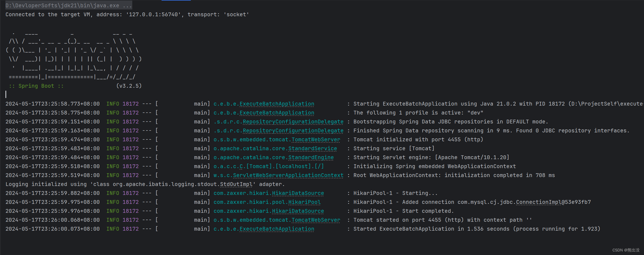
Task: Click 'Tomcat initialized with port 4455 (http)' message
Action: (418, 139)
